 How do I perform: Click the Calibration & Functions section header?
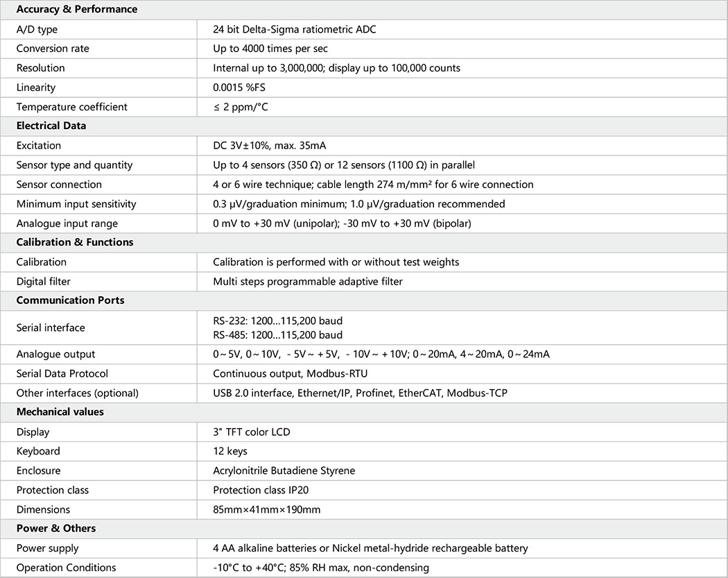pyautogui.click(x=75, y=242)
